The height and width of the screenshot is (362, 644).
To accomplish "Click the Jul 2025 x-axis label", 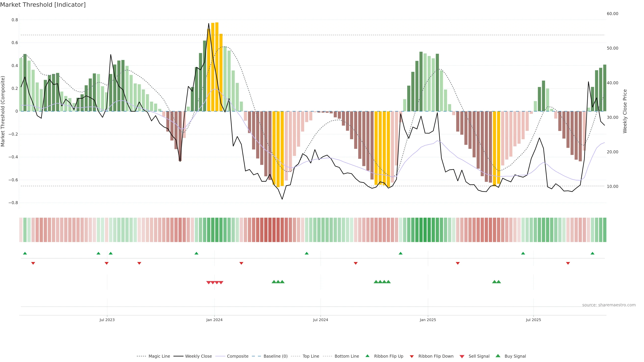I will (533, 320).
